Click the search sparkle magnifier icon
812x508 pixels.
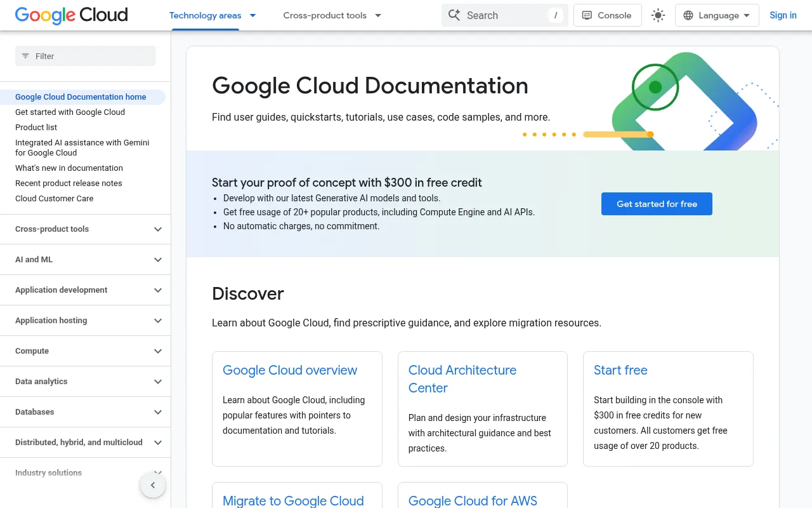point(454,15)
